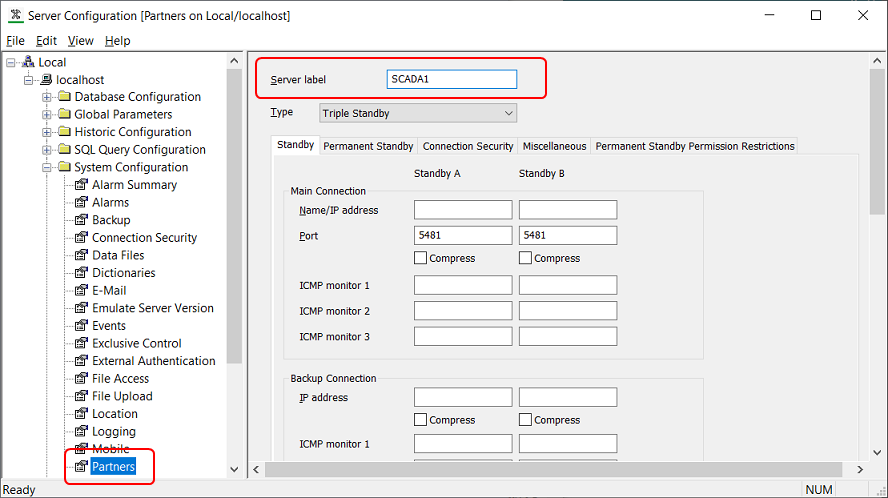This screenshot has height=498, width=888.
Task: Click the E-Mail configuration icon
Action: click(x=82, y=291)
